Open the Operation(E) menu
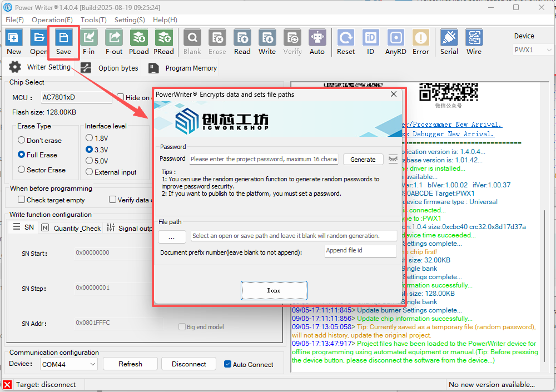556x392 pixels. pos(52,20)
